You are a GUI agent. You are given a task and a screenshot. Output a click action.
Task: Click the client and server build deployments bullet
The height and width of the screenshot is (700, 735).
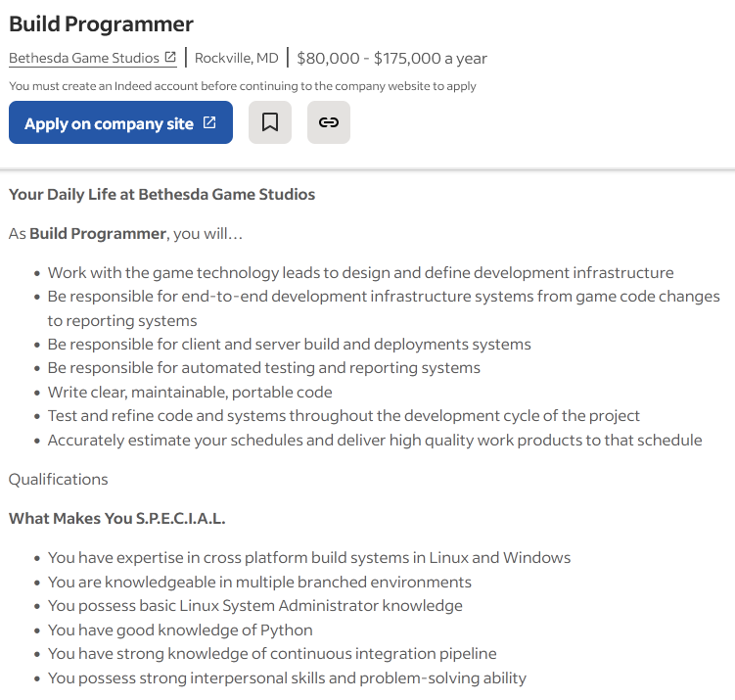click(290, 345)
